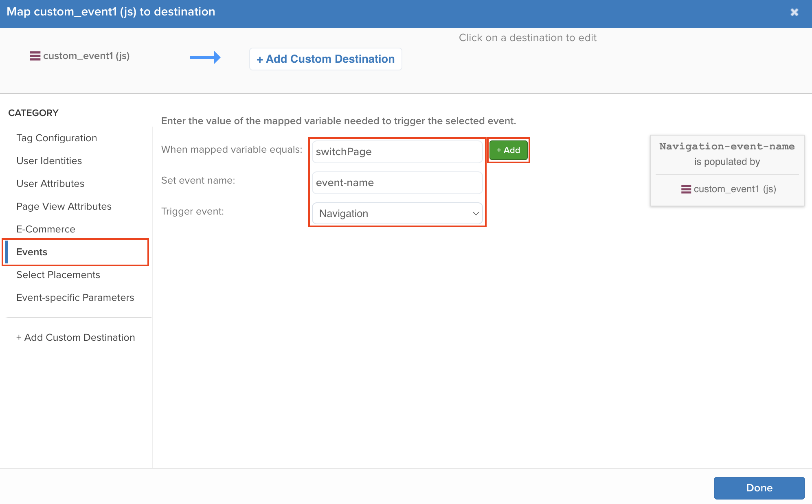The image size is (812, 504).
Task: Expand the Trigger event dropdown chevron
Action: pyautogui.click(x=475, y=214)
